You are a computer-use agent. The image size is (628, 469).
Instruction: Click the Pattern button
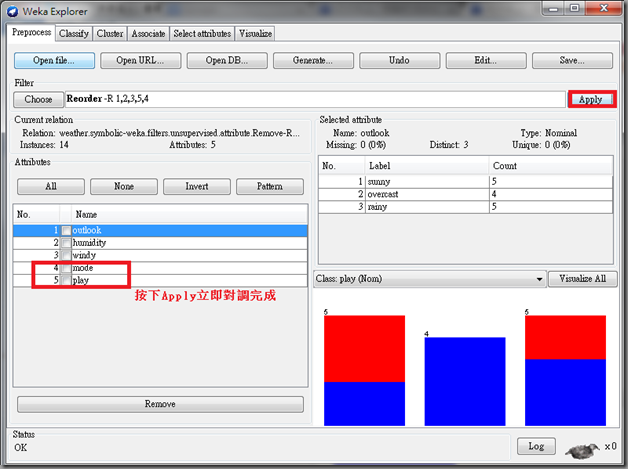coord(270,187)
